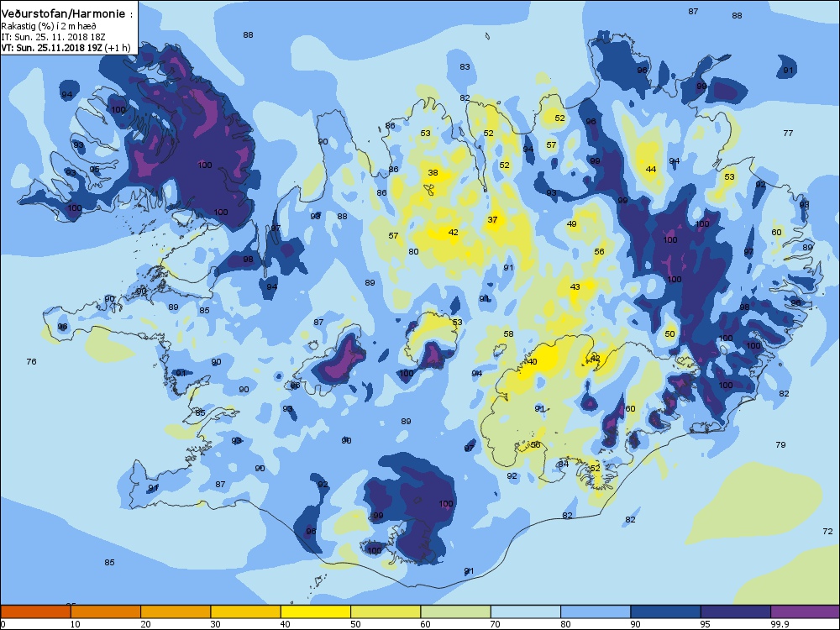Image resolution: width=840 pixels, height=630 pixels.
Task: Select the offshore humidity value 72
Action: click(x=827, y=532)
